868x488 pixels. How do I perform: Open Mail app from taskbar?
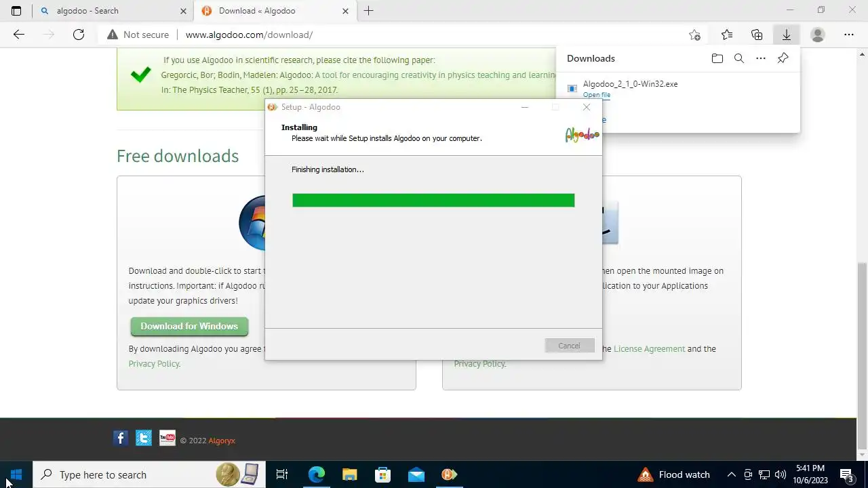tap(416, 474)
